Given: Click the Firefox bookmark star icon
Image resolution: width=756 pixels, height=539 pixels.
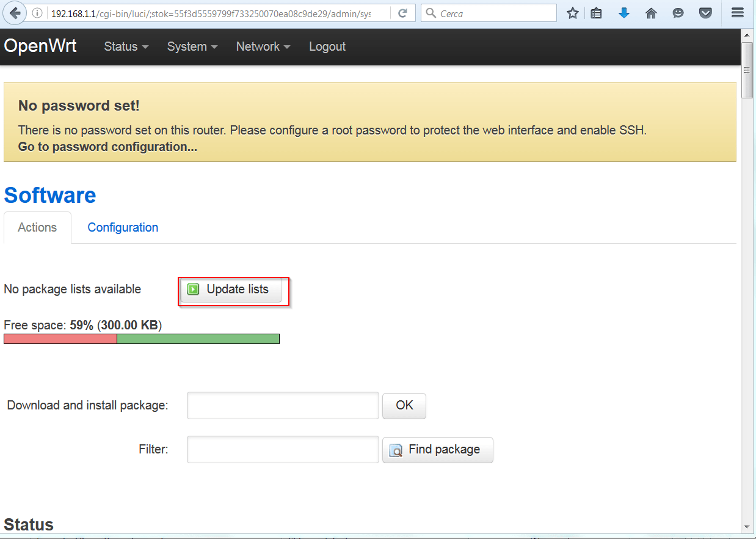Looking at the screenshot, I should pos(572,12).
